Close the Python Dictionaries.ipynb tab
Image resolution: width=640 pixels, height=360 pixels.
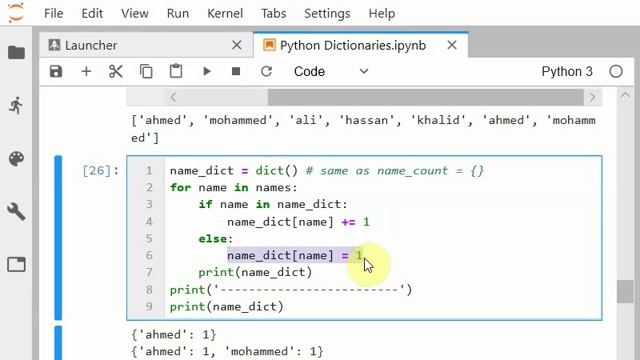click(x=452, y=45)
